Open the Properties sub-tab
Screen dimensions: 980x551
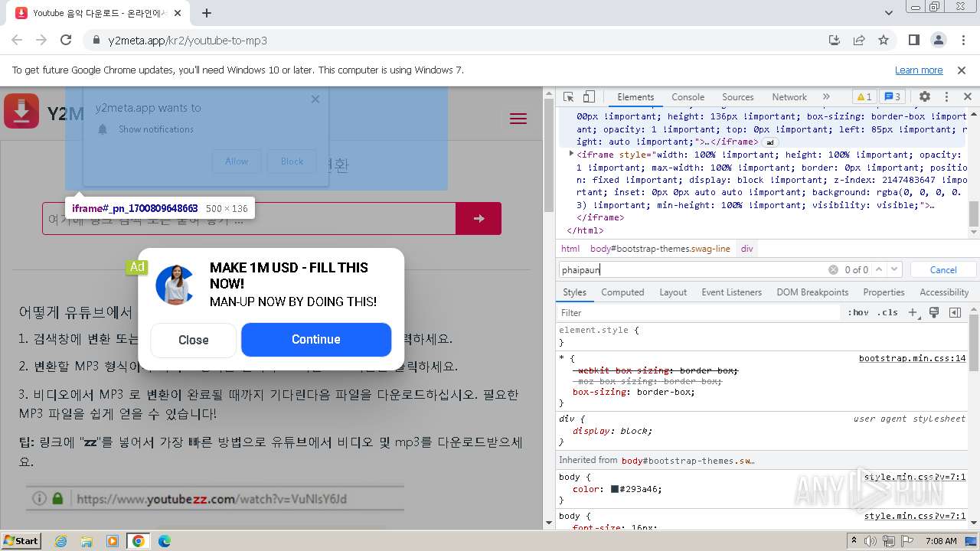(884, 292)
